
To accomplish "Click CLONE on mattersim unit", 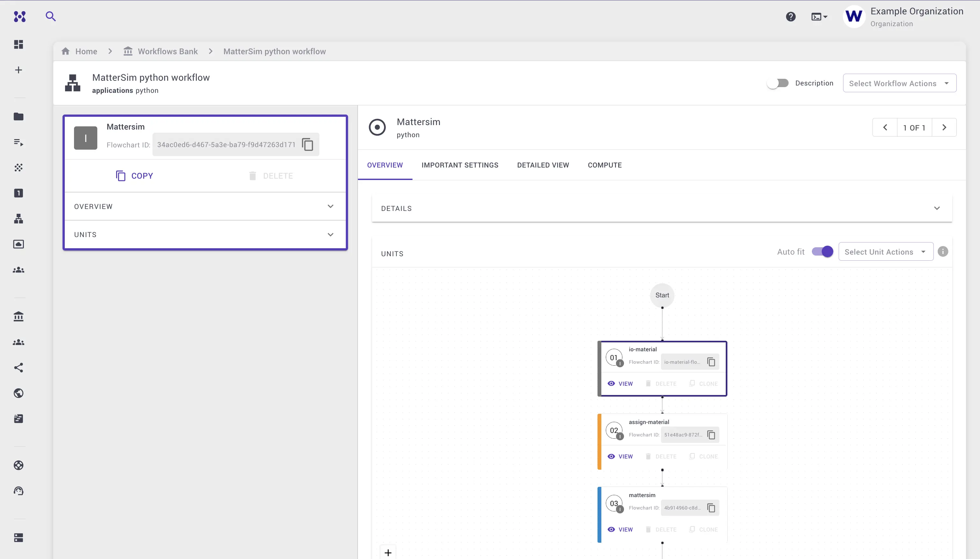I will click(x=703, y=529).
